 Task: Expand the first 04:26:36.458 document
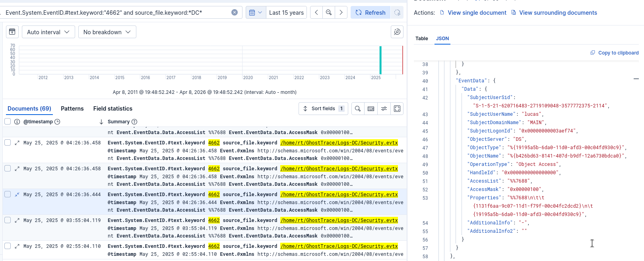(x=17, y=143)
